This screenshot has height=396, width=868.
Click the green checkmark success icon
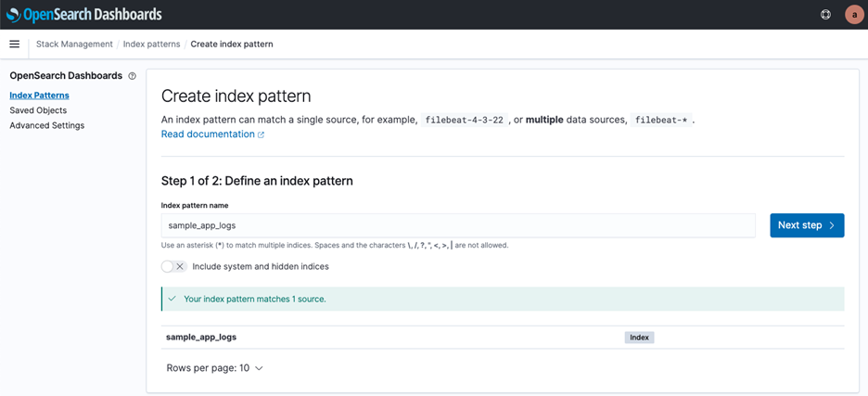click(x=172, y=299)
